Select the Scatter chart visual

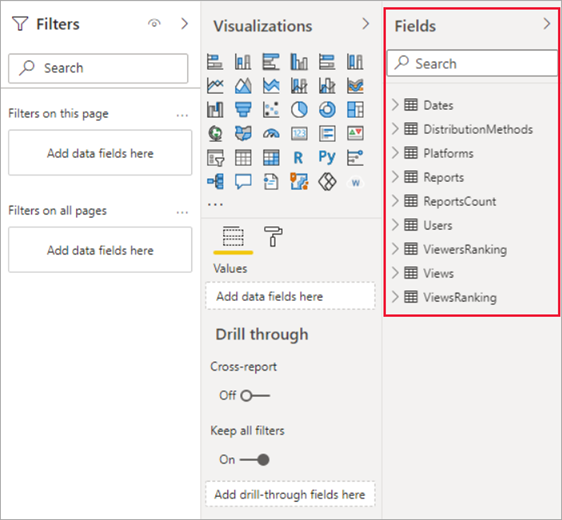271,110
